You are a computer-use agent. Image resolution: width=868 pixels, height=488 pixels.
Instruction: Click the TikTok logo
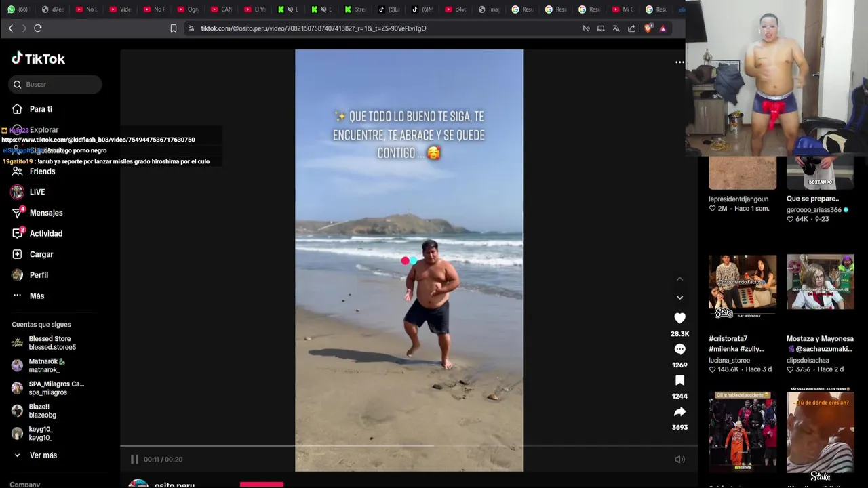click(38, 58)
